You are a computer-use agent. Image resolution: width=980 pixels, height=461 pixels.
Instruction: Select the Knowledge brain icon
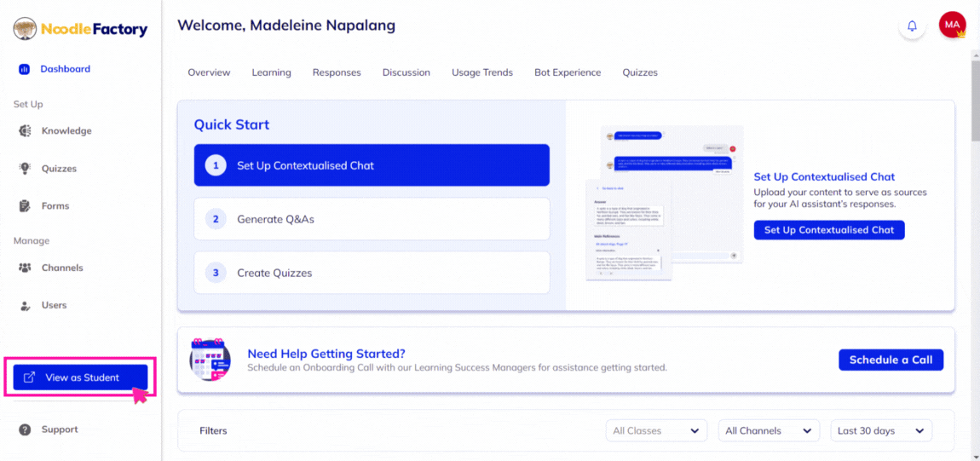25,131
